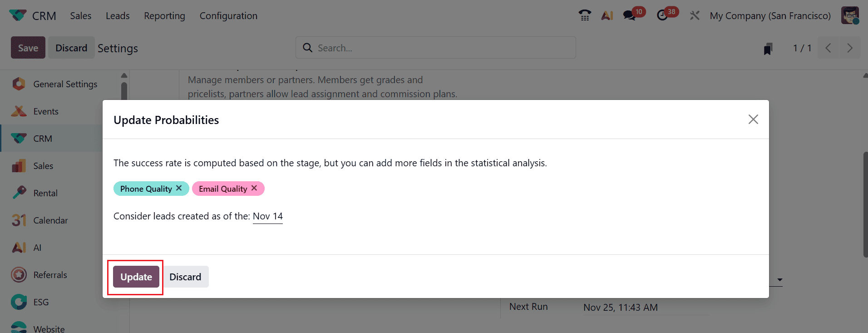Expand the dropdown arrow near Next Run
This screenshot has height=333, width=868.
coord(779,280)
